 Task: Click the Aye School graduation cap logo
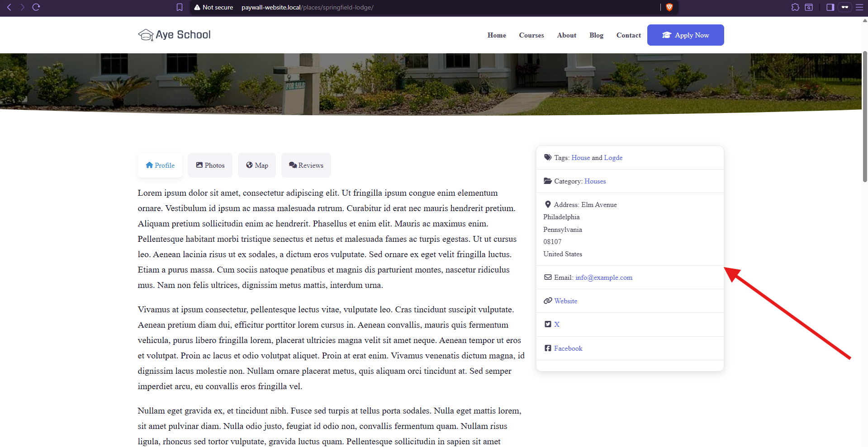coord(146,35)
